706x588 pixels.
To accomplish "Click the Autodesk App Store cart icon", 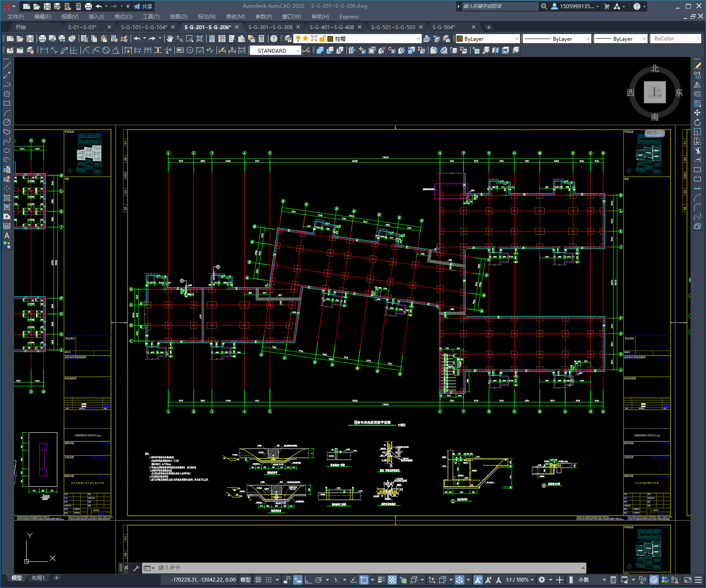I will click(x=606, y=6).
